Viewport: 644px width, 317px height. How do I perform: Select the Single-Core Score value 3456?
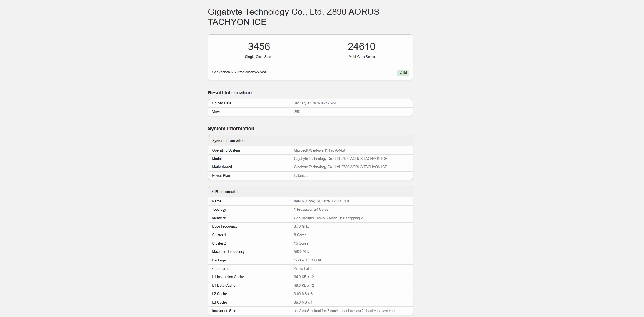tap(259, 46)
